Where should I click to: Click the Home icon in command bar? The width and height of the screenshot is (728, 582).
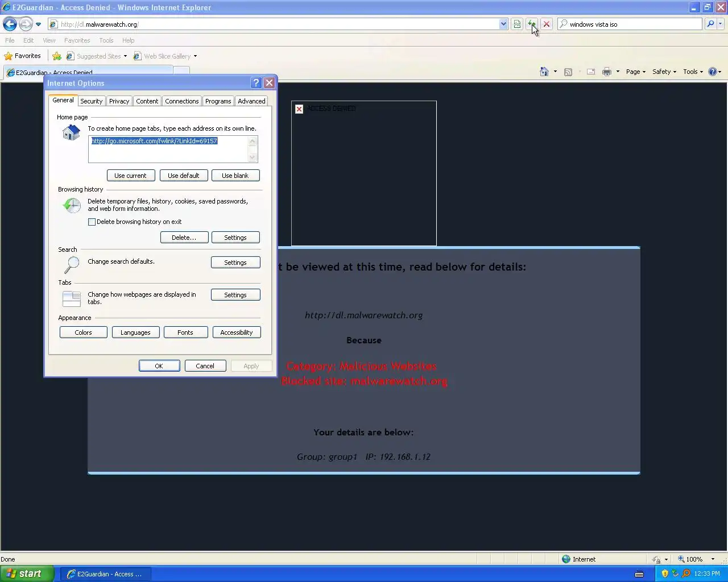pyautogui.click(x=544, y=72)
